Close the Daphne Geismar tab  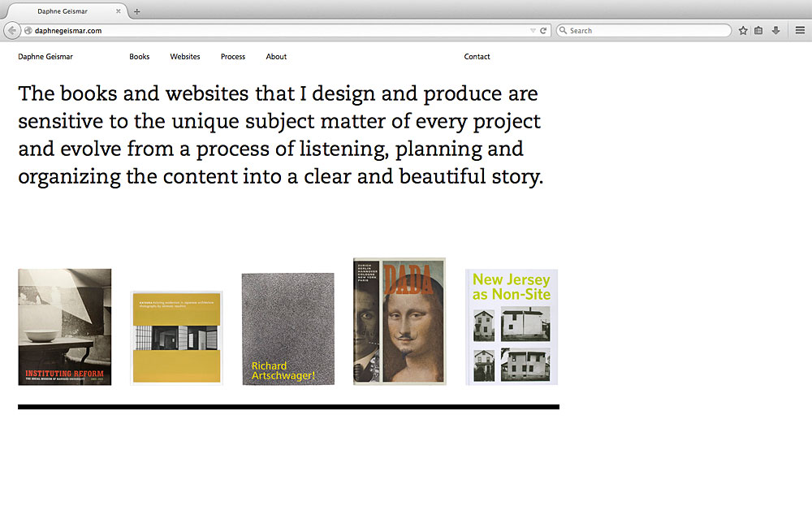(119, 11)
